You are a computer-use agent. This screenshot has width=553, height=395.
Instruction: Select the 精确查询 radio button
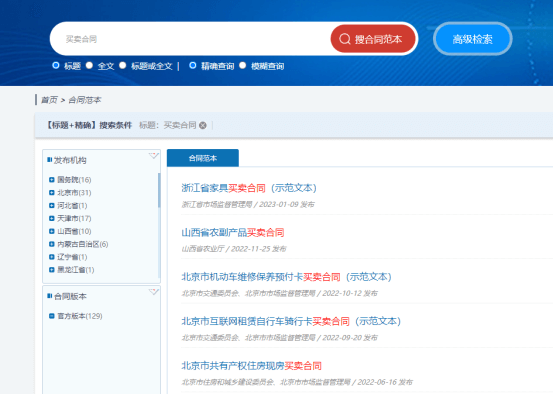coord(193,65)
